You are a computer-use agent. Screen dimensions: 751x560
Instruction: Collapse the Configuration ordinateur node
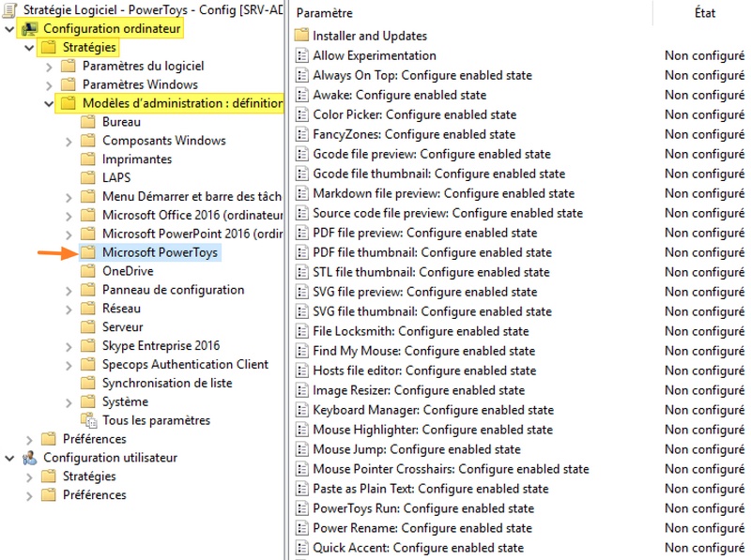[x=9, y=29]
